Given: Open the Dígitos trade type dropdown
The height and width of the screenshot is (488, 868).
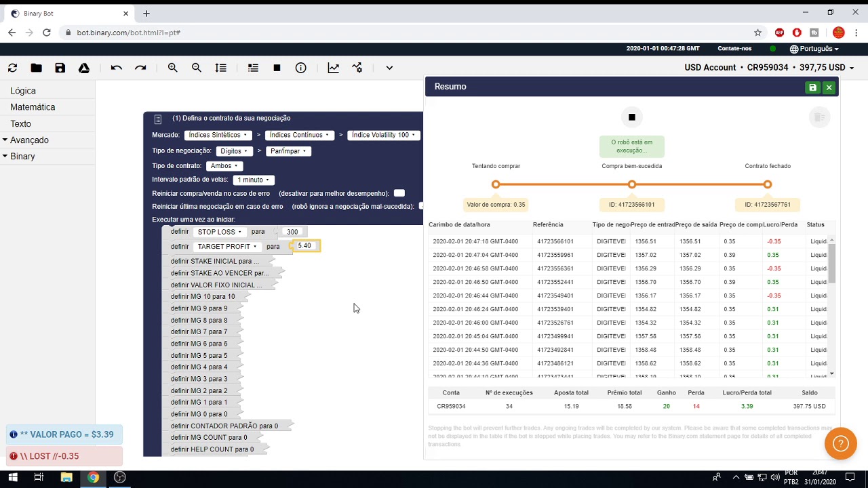Looking at the screenshot, I should pyautogui.click(x=235, y=151).
